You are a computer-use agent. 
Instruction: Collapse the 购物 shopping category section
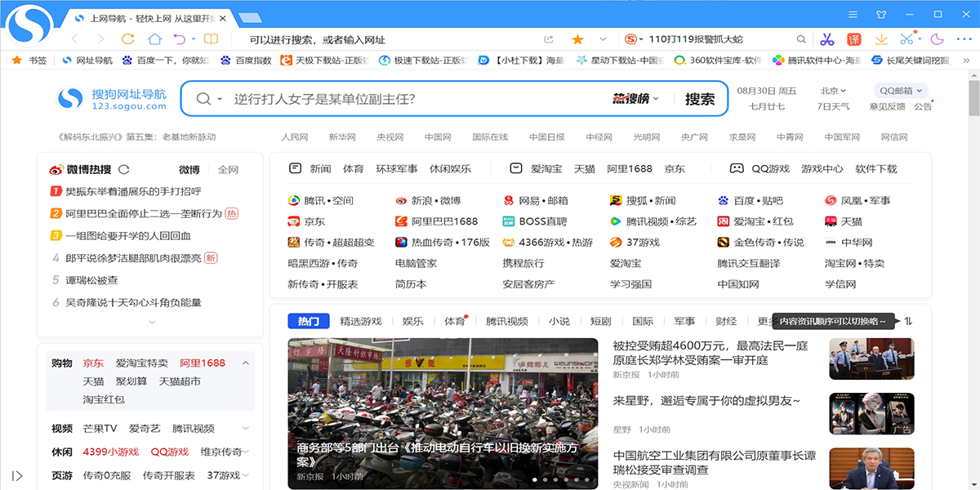[x=245, y=363]
